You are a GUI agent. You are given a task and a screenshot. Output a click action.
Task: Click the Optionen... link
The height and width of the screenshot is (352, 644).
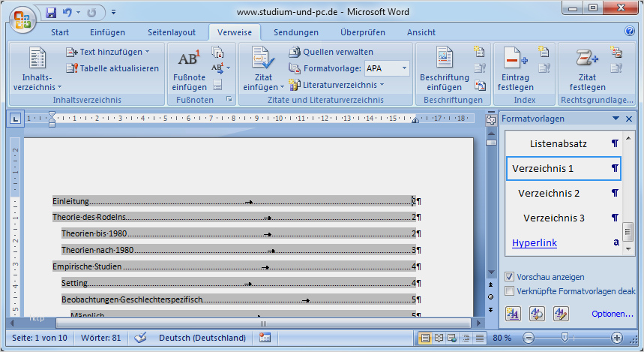(613, 314)
